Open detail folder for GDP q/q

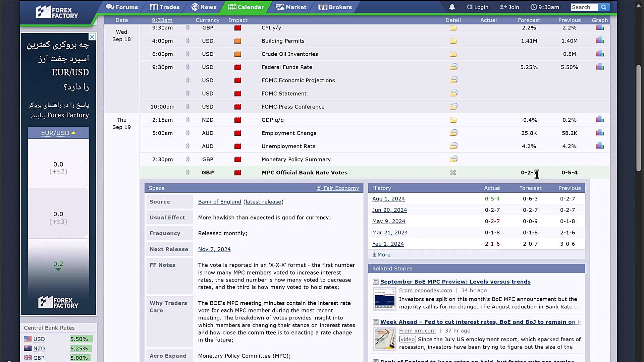453,120
